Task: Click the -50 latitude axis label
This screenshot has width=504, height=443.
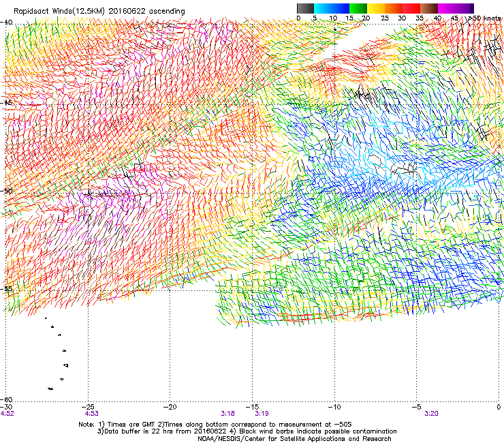Action: [x=7, y=191]
